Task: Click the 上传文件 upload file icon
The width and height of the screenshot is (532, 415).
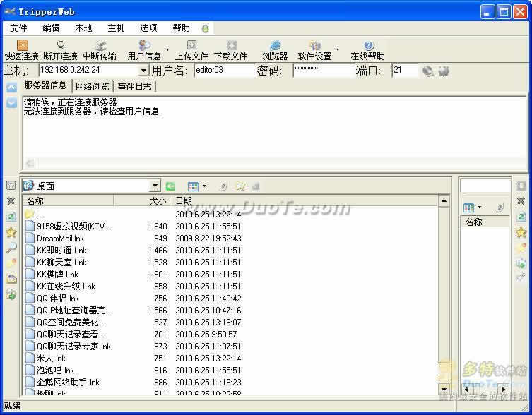Action: click(191, 45)
